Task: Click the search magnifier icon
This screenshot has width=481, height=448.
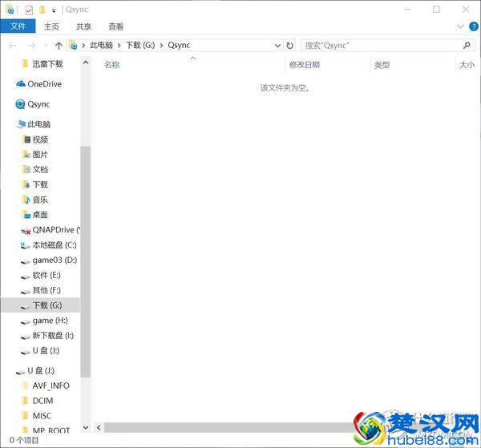Action: [x=467, y=46]
